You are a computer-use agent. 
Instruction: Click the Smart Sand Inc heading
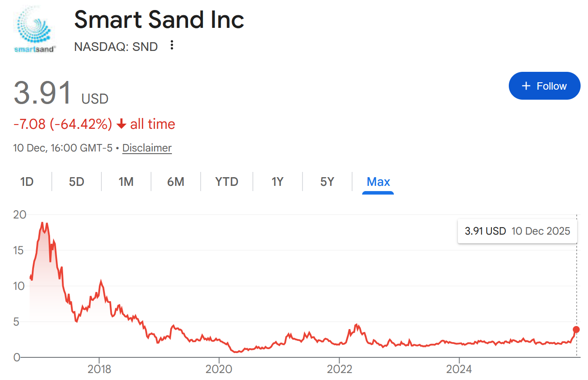159,20
